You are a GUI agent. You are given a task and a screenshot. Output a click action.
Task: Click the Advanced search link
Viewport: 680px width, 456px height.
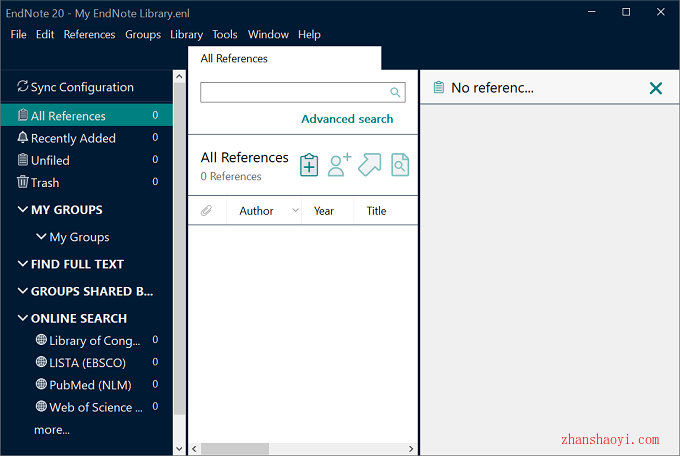[x=347, y=119]
